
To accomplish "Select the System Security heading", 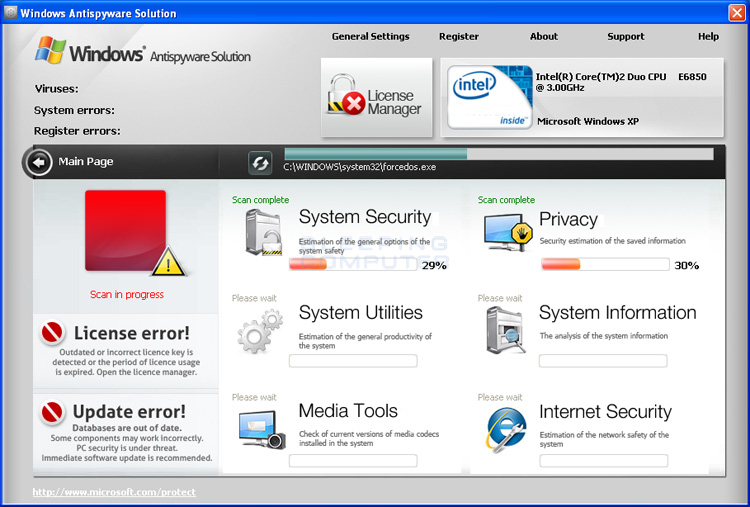I will pos(365,217).
